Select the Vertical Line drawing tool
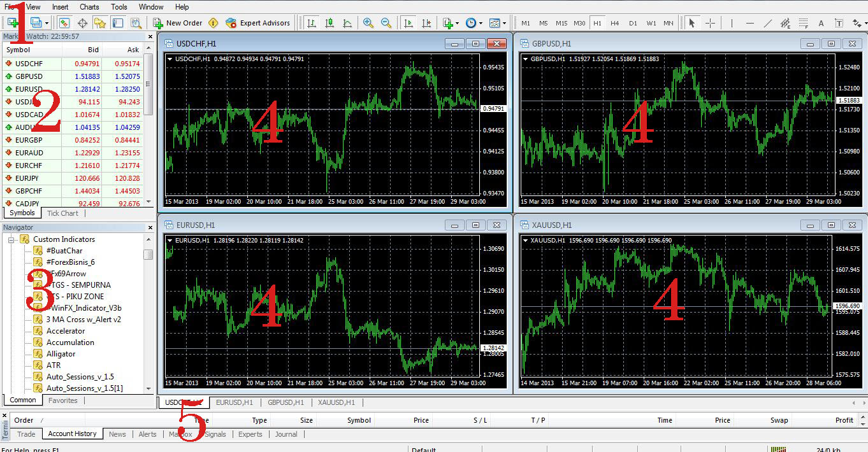Viewport: 868px width, 452px height. pyautogui.click(x=732, y=23)
